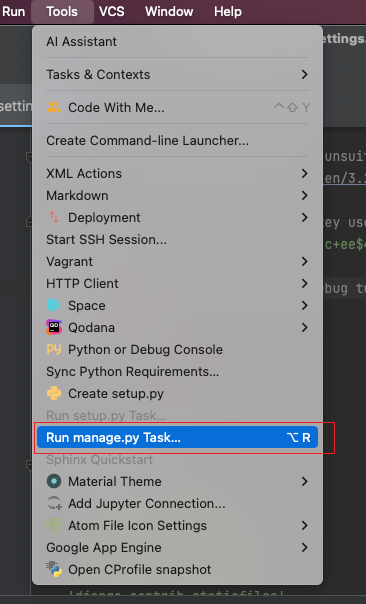The width and height of the screenshot is (366, 604).
Task: Expand the Markdown submenu chevron
Action: [304, 195]
